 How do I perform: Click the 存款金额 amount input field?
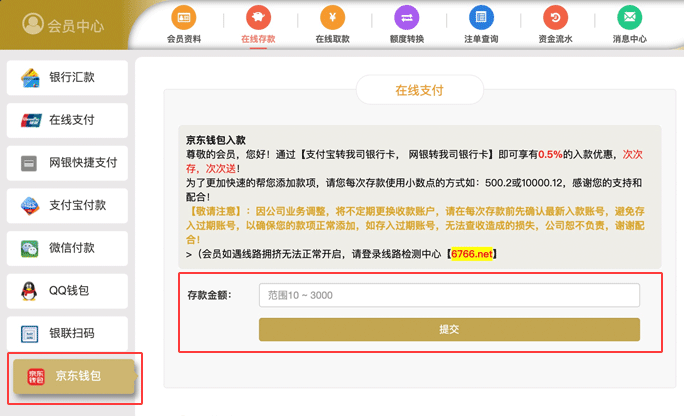(448, 295)
